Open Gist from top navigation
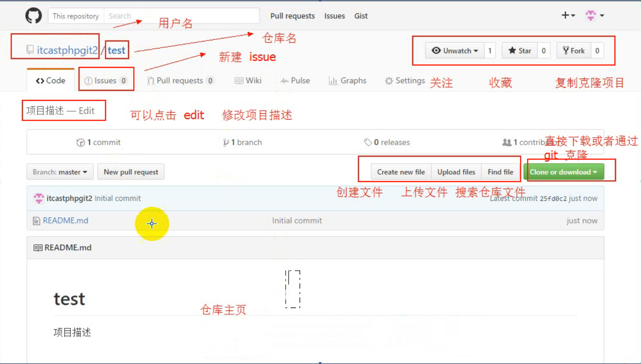 (x=361, y=16)
